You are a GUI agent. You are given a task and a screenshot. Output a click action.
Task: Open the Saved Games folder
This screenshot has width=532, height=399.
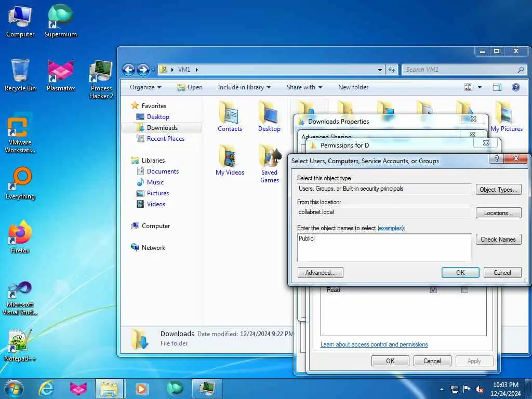tap(270, 164)
